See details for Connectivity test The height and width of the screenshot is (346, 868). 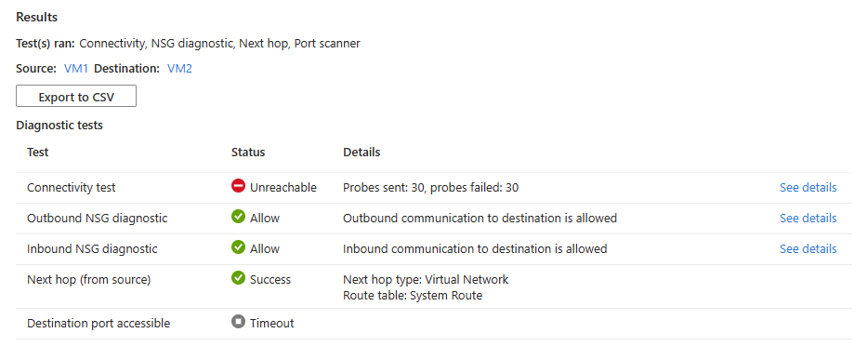(x=808, y=187)
